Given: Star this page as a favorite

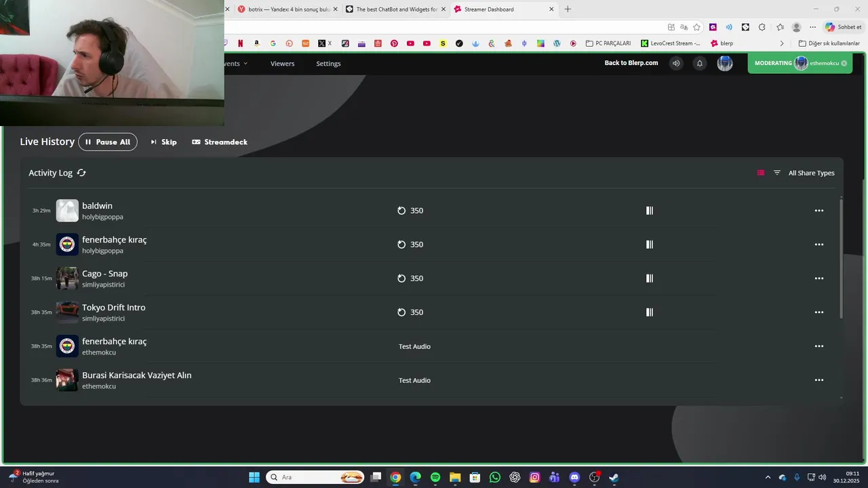Looking at the screenshot, I should (x=696, y=27).
